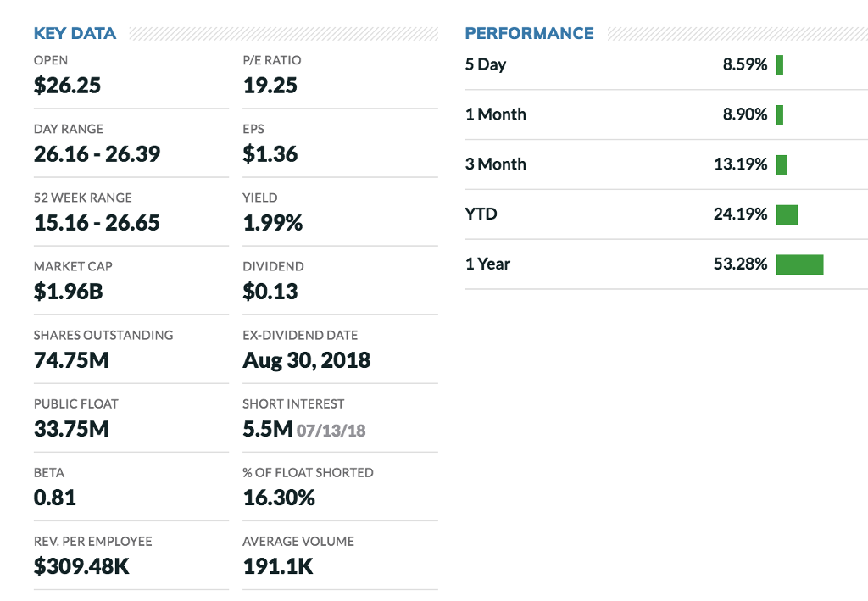
Task: Select the 5 Day performance row label
Action: click(486, 64)
